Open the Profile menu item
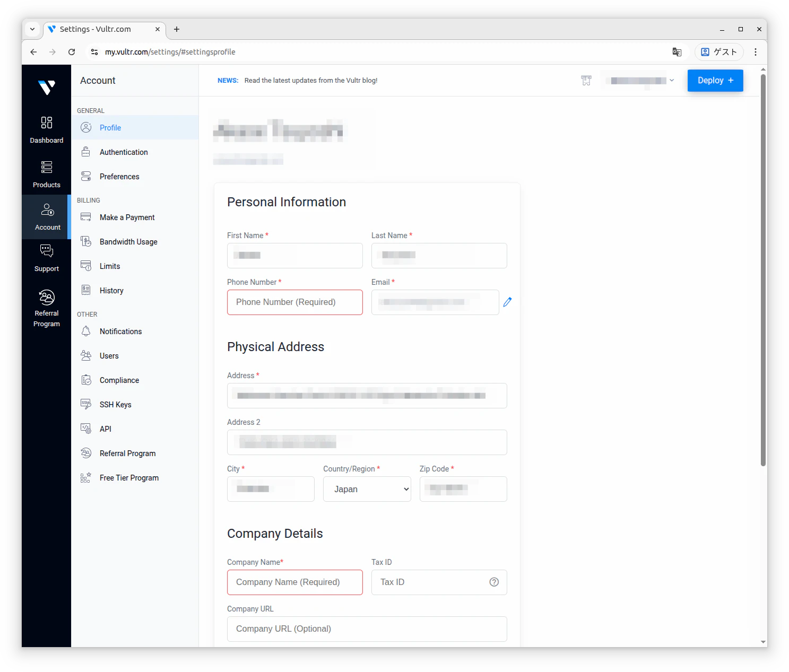This screenshot has height=672, width=789. (x=135, y=127)
